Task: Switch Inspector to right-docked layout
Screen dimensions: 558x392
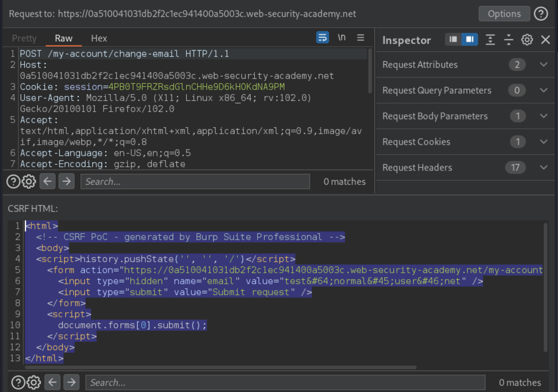Action: tap(469, 39)
